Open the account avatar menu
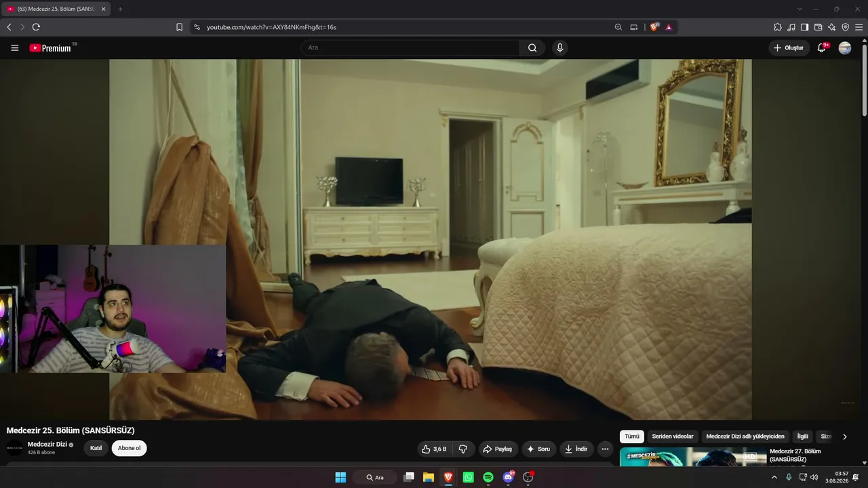868x488 pixels. (845, 47)
